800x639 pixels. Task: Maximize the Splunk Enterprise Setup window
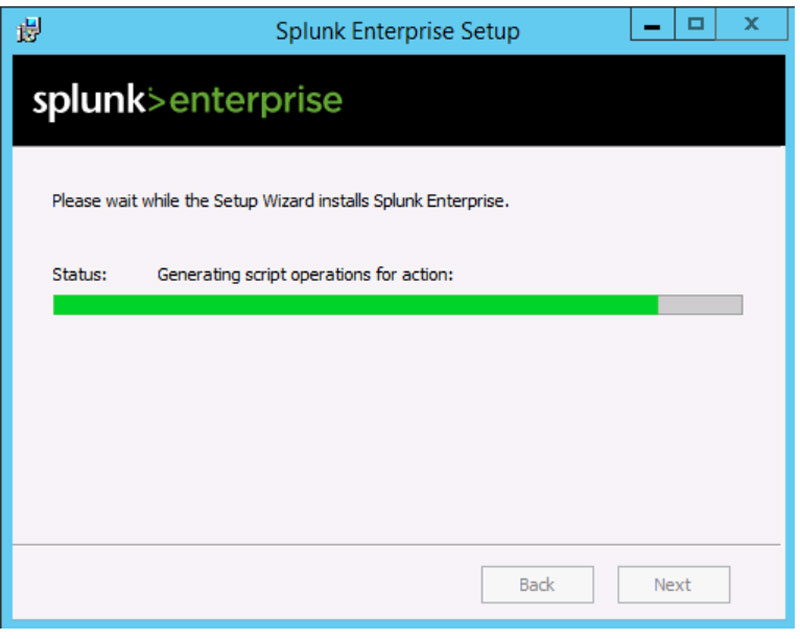pyautogui.click(x=695, y=24)
